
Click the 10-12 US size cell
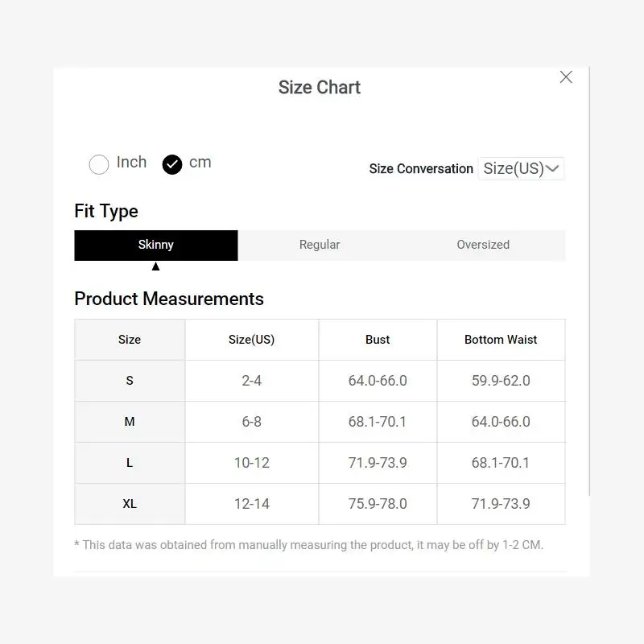coord(252,463)
